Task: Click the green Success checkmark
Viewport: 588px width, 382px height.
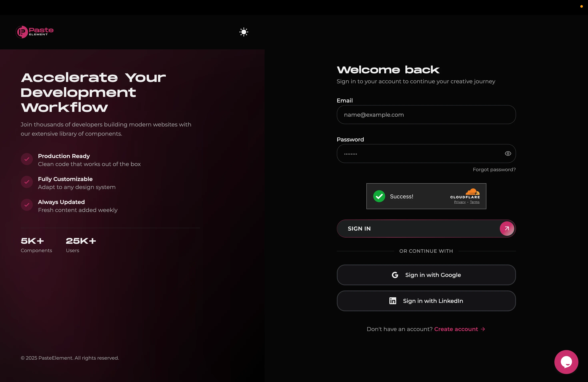Action: pyautogui.click(x=379, y=196)
